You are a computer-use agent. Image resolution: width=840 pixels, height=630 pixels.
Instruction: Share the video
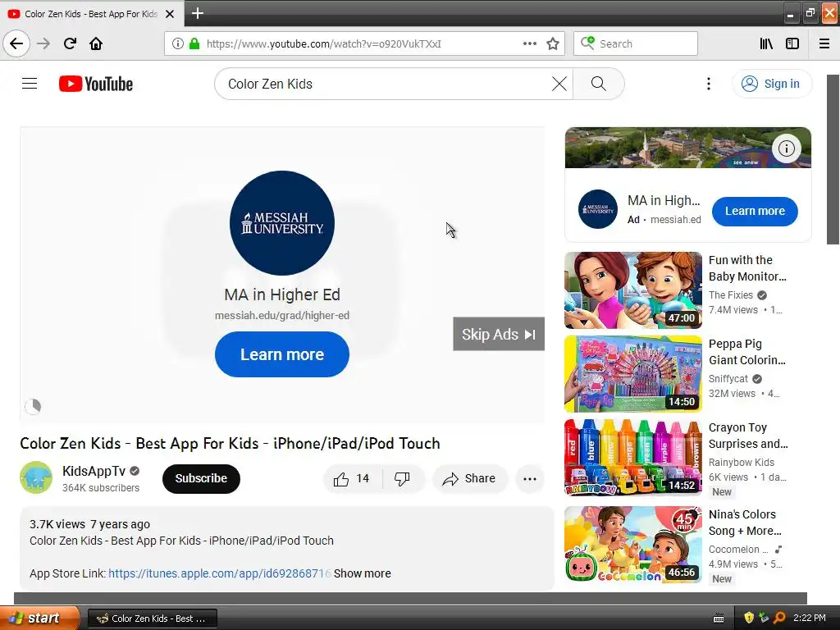(x=469, y=479)
